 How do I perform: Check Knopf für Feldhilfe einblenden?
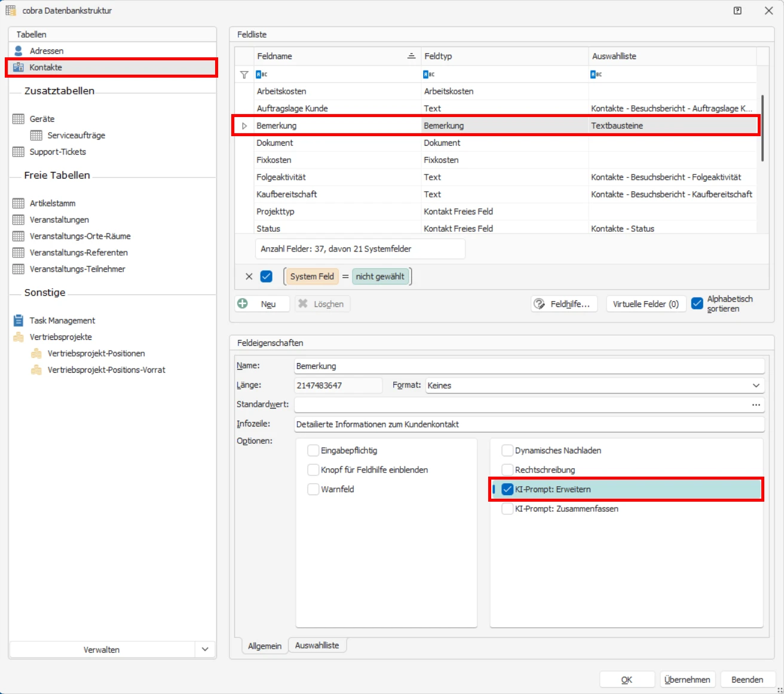tap(313, 470)
